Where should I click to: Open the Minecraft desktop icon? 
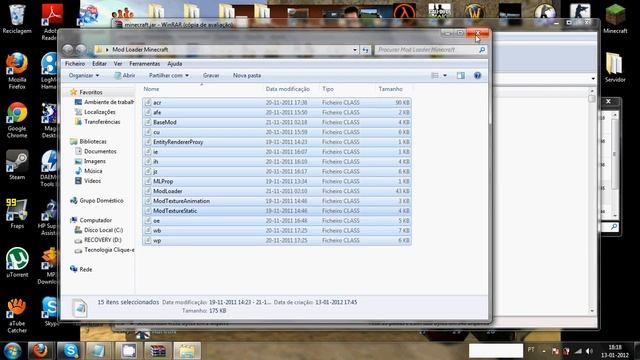pos(615,18)
